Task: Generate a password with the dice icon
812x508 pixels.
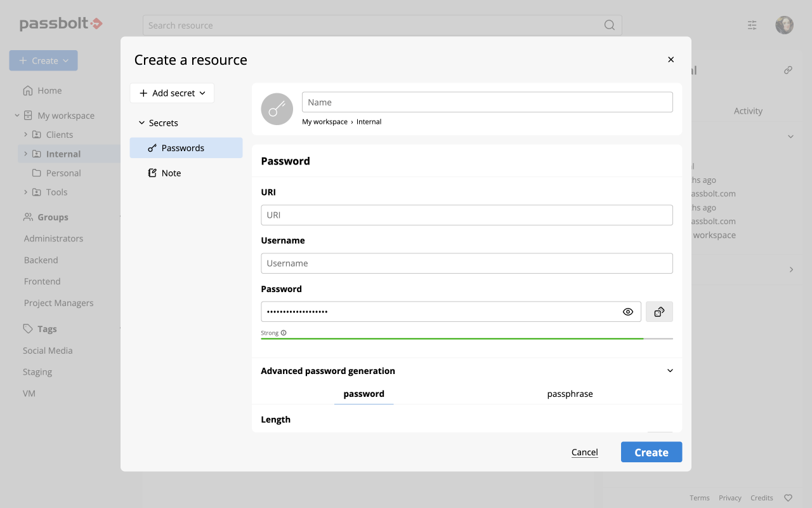Action: tap(659, 311)
